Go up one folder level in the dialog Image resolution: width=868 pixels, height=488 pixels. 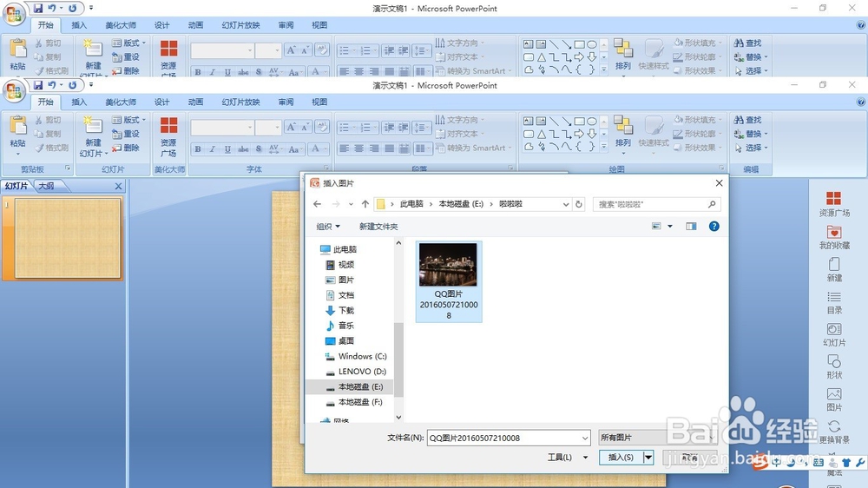[x=365, y=204]
